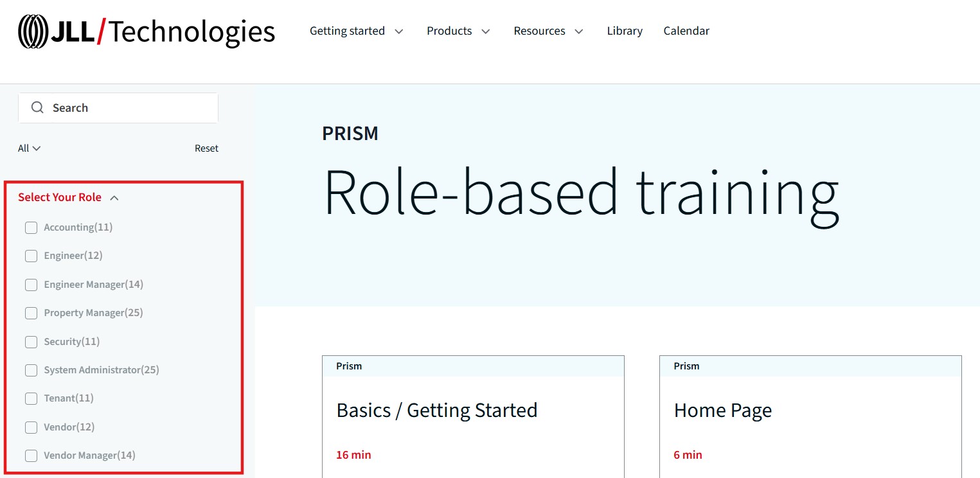Select the Engineer role checkbox

31,256
